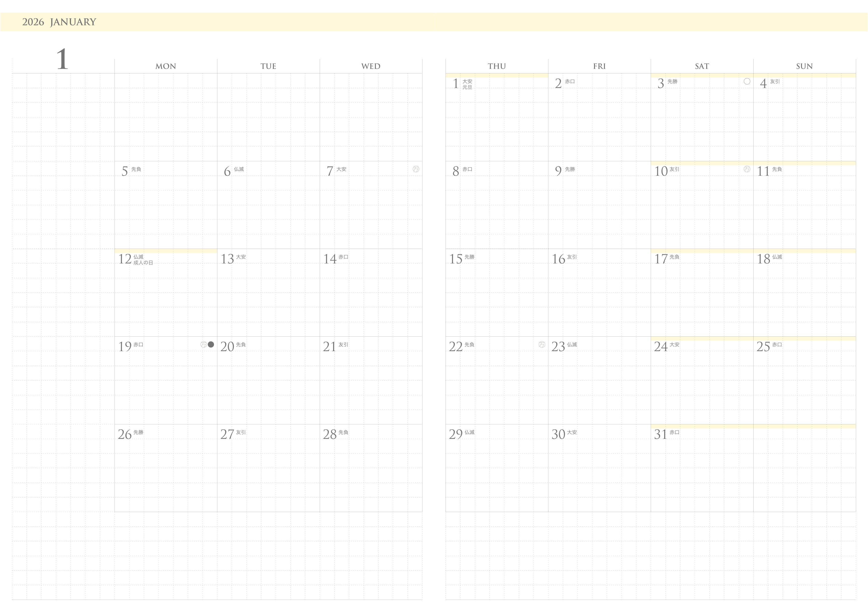Click the white circle marker on January 3
The image size is (868, 615).
[x=747, y=81]
